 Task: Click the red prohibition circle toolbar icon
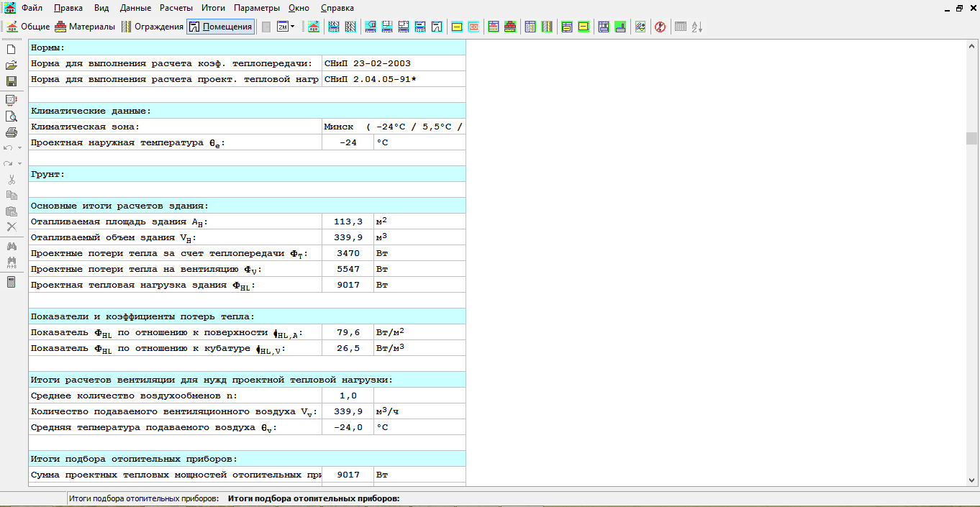pyautogui.click(x=660, y=27)
